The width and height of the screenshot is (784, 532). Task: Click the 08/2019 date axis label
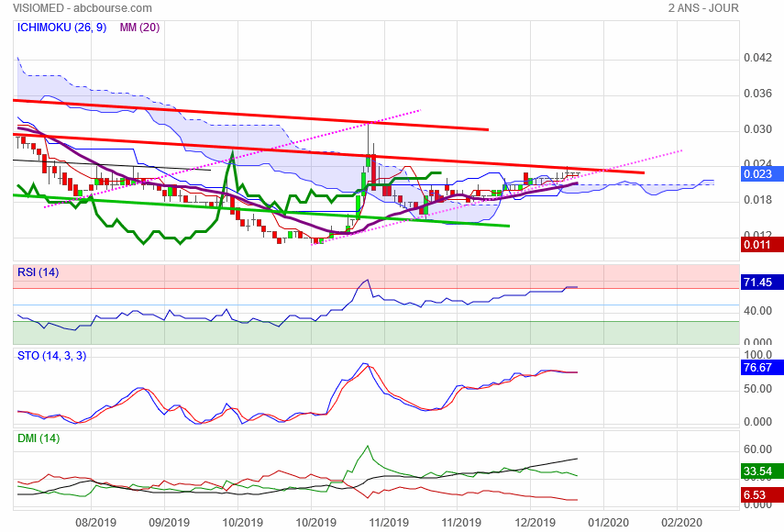95,523
